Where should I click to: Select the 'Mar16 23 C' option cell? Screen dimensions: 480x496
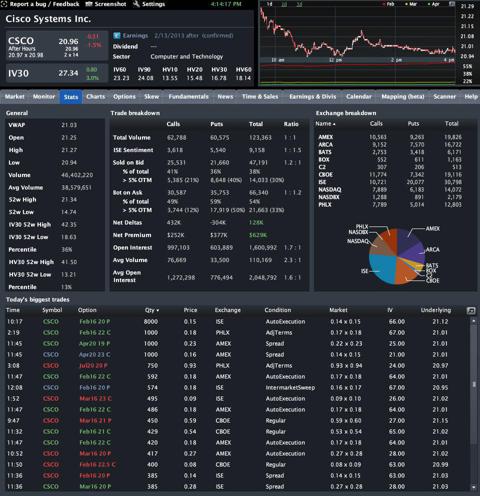(x=95, y=399)
